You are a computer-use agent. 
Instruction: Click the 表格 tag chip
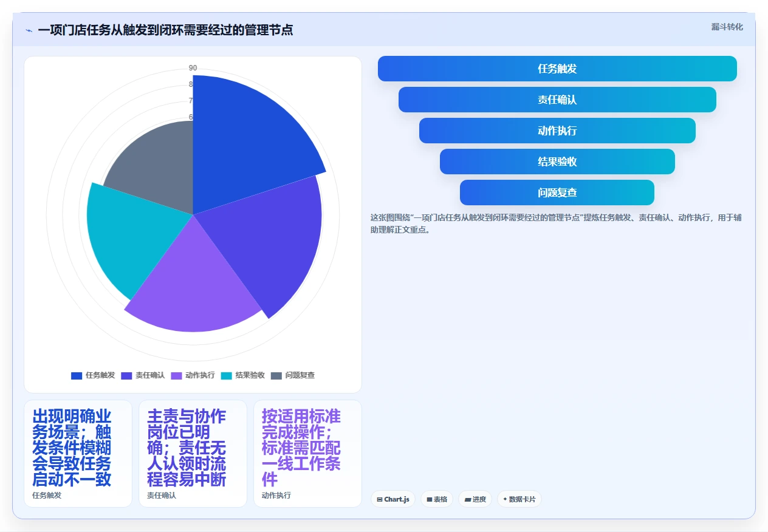[437, 499]
